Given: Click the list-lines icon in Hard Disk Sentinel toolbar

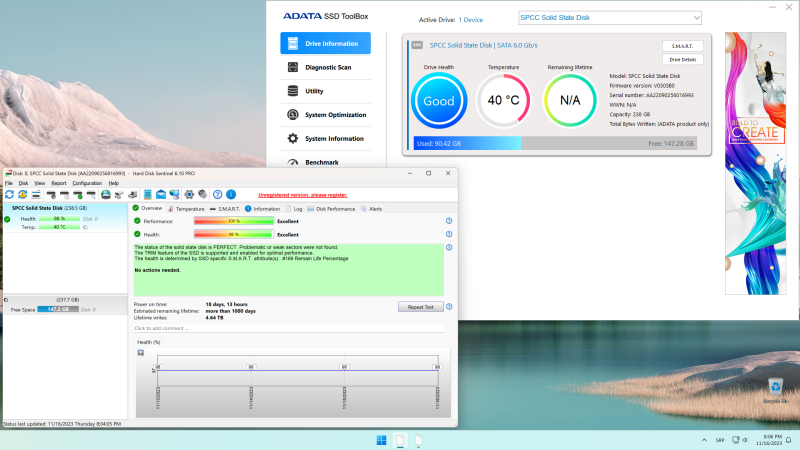Looking at the screenshot, I should (36, 194).
